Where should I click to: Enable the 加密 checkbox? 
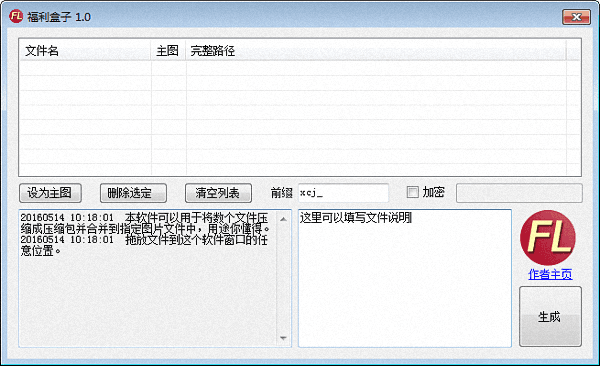pos(412,192)
